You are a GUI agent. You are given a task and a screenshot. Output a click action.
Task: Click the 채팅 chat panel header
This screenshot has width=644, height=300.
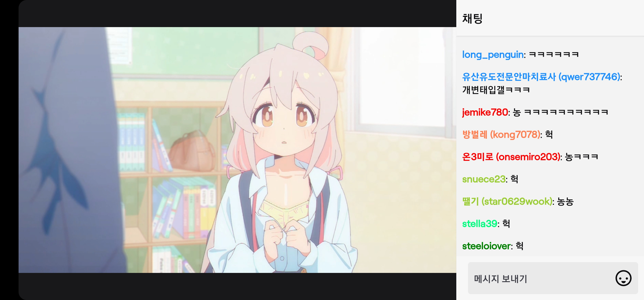point(472,19)
